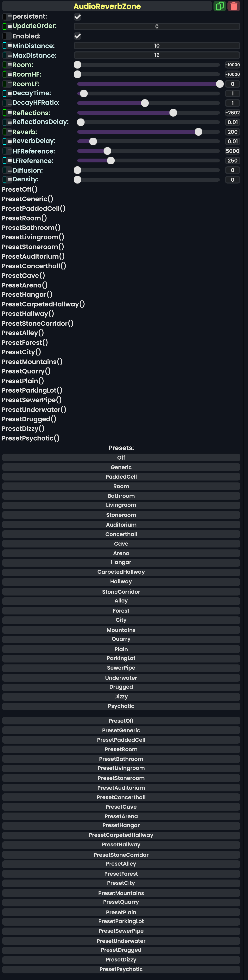Screen dimensions: 248x980
Task: Click the reference box beside Room
Action: (x=5, y=65)
